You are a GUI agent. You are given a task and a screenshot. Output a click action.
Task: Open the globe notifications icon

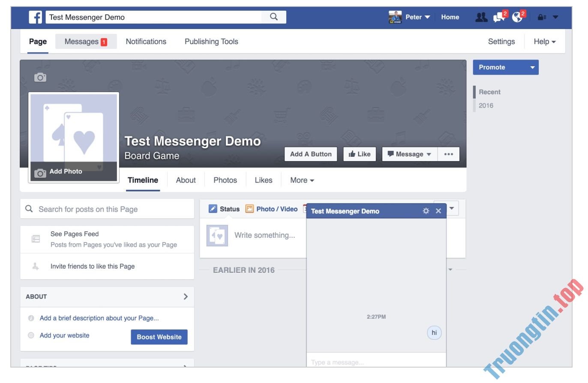point(516,17)
